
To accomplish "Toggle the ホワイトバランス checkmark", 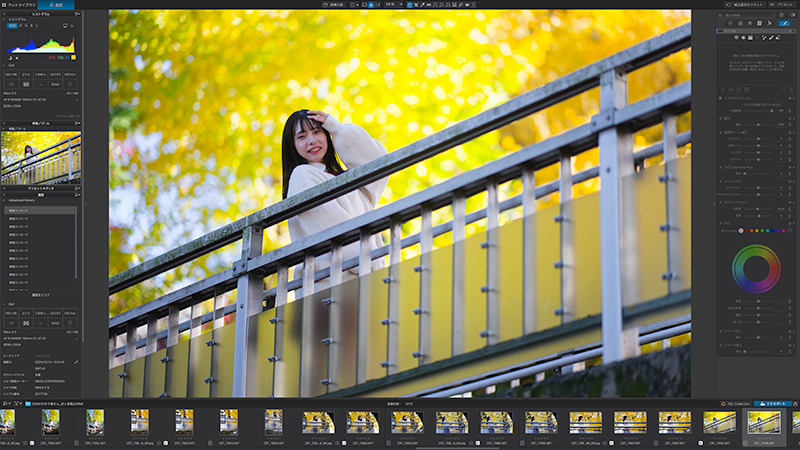I will [721, 202].
